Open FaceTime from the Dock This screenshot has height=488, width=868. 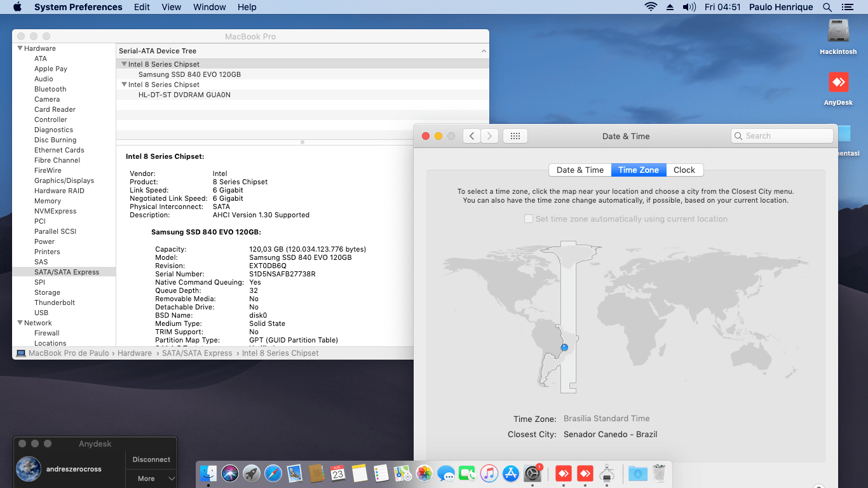pyautogui.click(x=468, y=473)
